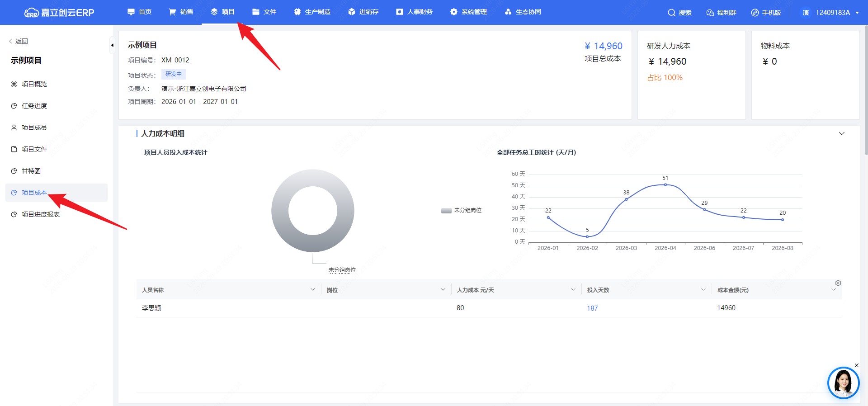Open 甘特图 in sidebar
868x406 pixels.
click(x=57, y=171)
